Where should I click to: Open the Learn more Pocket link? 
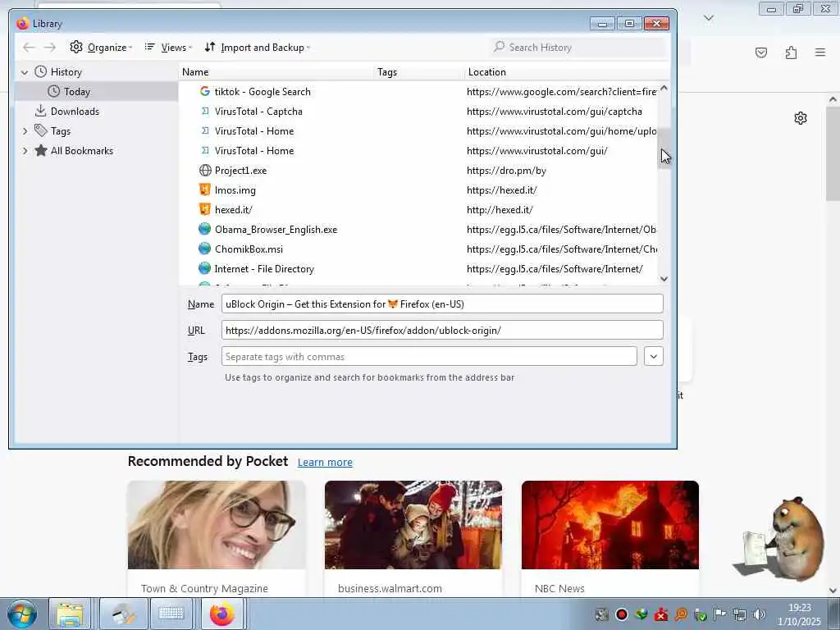pos(325,463)
